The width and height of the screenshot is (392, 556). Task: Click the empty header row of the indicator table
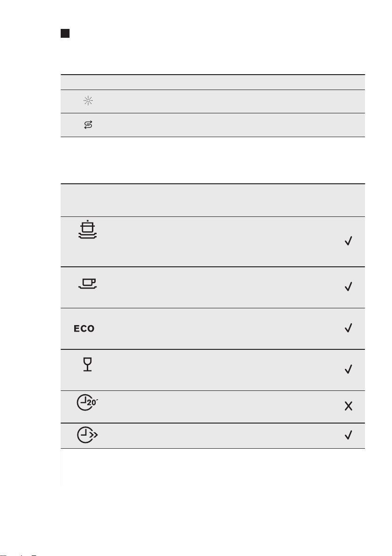coord(213,82)
